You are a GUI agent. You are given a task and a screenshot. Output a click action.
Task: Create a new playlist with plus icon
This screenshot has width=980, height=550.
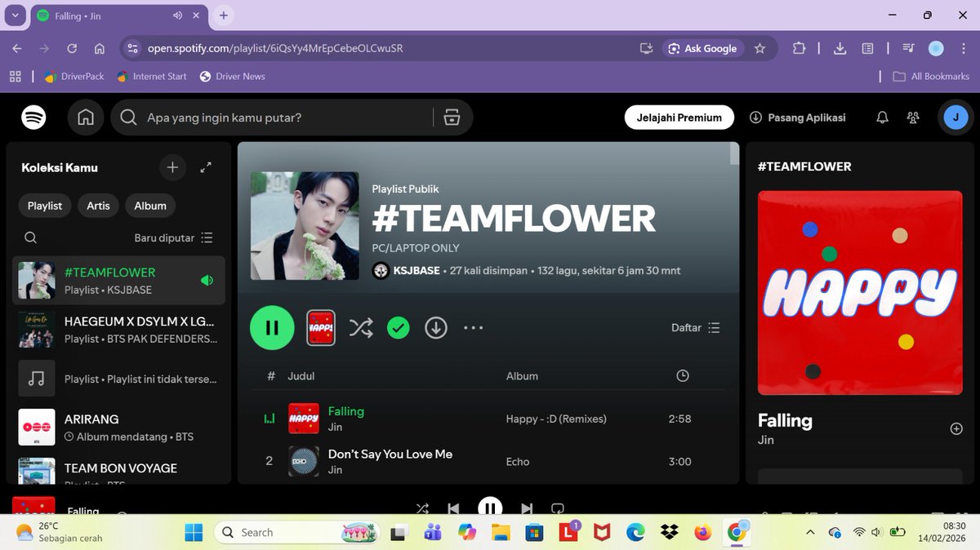coord(172,167)
